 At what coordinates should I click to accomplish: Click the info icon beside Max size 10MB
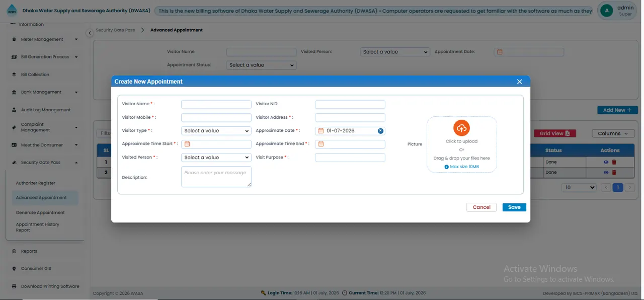pyautogui.click(x=446, y=167)
